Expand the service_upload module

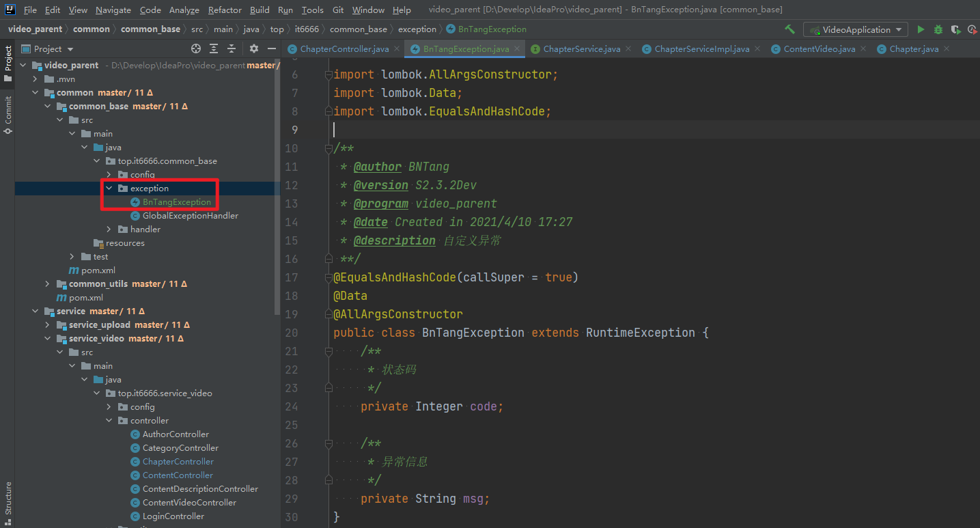pos(47,325)
